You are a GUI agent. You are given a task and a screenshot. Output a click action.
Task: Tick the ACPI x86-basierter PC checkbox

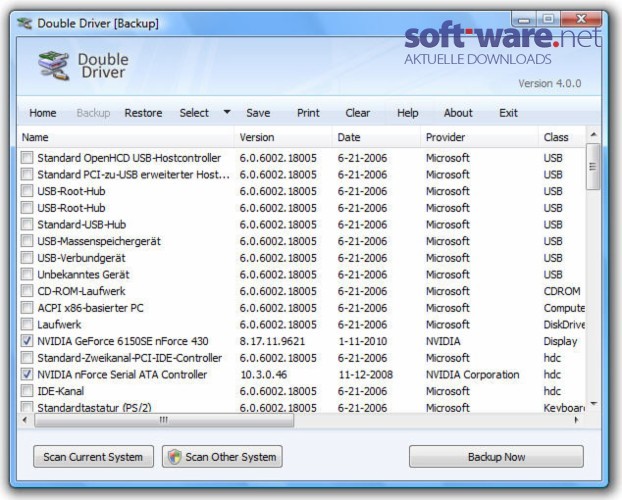point(27,308)
